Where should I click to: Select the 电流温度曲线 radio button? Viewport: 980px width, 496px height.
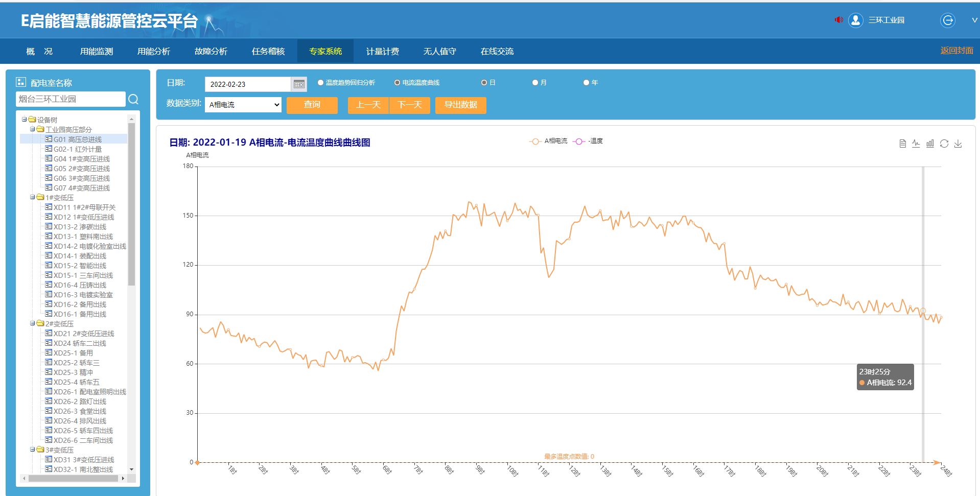pyautogui.click(x=397, y=83)
